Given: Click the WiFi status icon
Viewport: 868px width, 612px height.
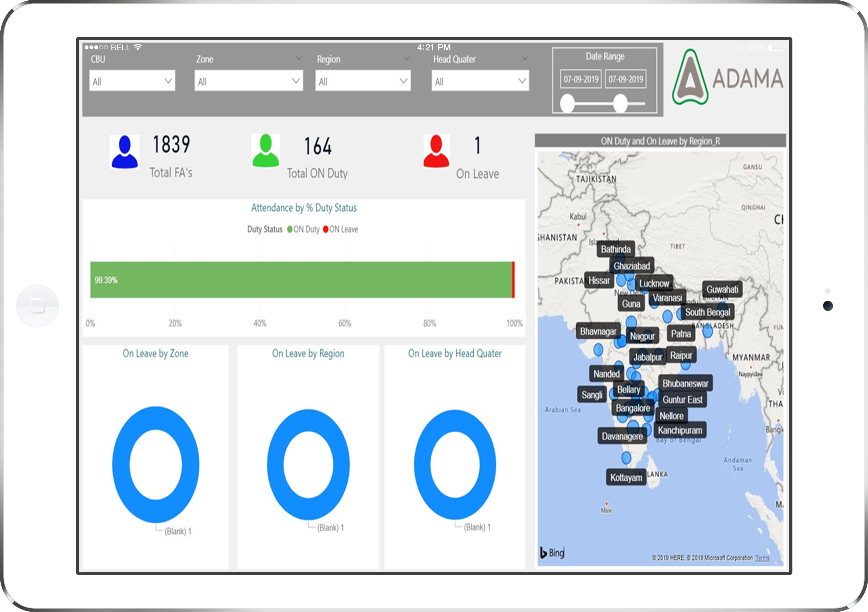Looking at the screenshot, I should (138, 47).
